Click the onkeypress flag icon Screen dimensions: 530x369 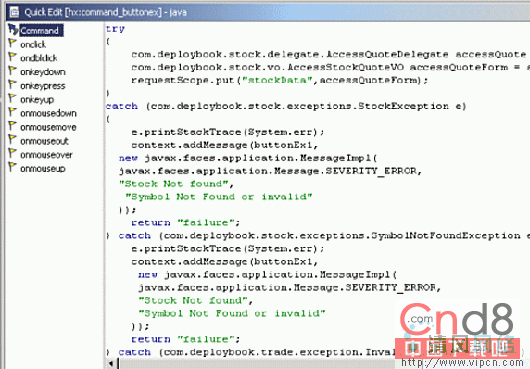[x=12, y=85]
